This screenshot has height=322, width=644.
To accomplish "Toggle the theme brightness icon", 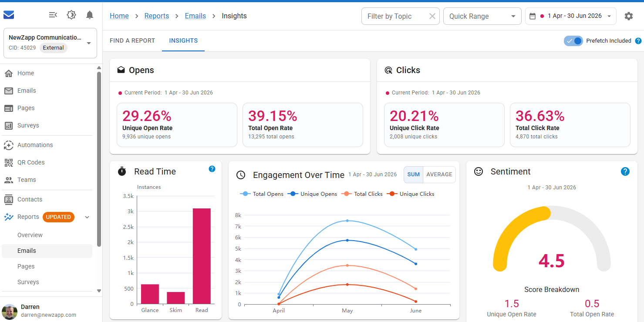I will click(71, 15).
